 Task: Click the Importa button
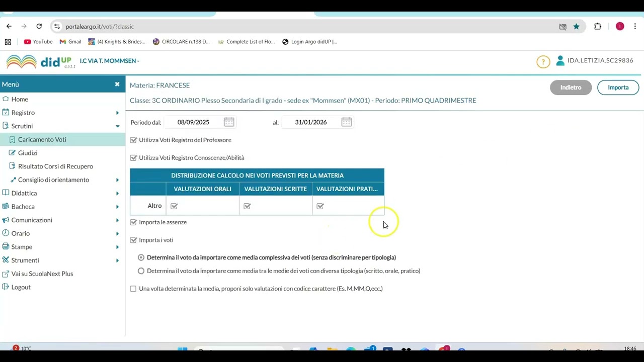(x=618, y=87)
